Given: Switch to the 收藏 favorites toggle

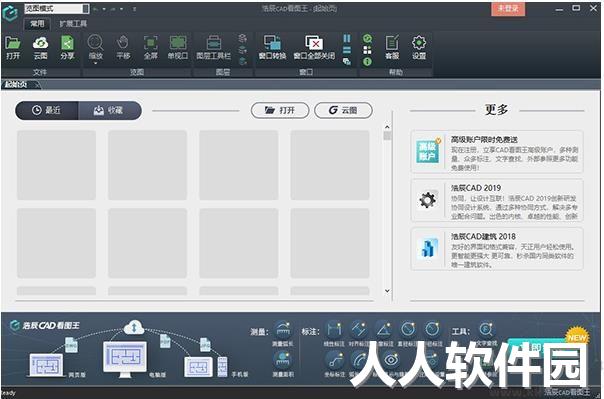Looking at the screenshot, I should tap(110, 111).
